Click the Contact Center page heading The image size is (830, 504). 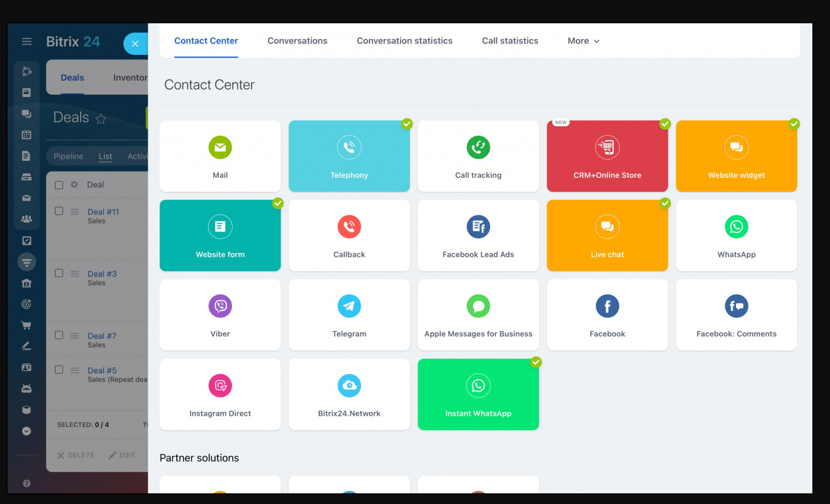point(209,85)
